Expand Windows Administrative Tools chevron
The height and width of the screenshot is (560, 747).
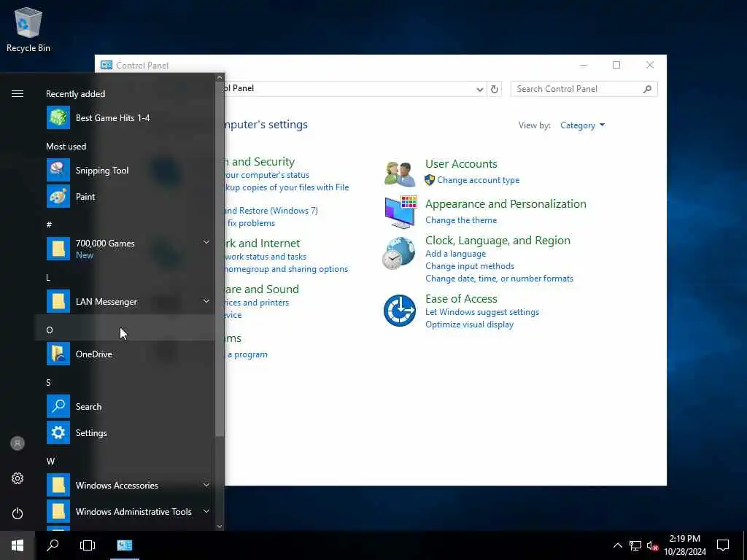tap(206, 511)
